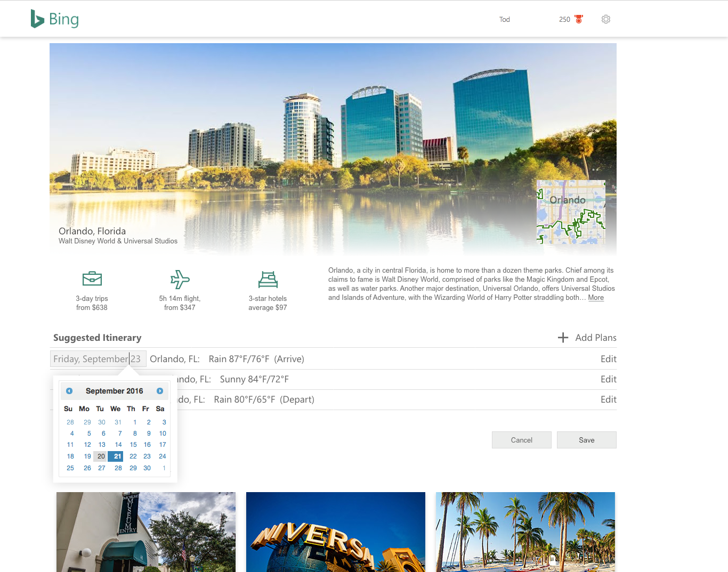Screen dimensions: 728x572
Task: Click the Suggested Itinerary heading
Action: click(98, 338)
